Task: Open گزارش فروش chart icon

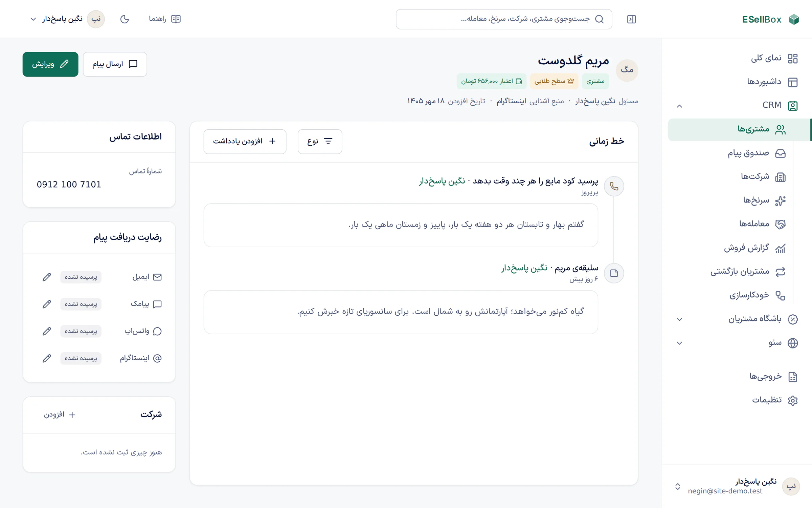Action: coord(780,248)
